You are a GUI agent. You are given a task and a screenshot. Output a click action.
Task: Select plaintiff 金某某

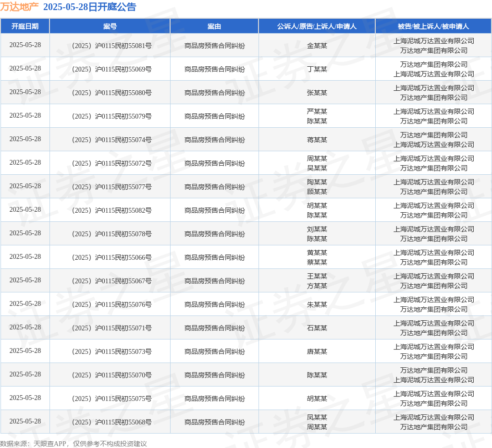click(317, 46)
